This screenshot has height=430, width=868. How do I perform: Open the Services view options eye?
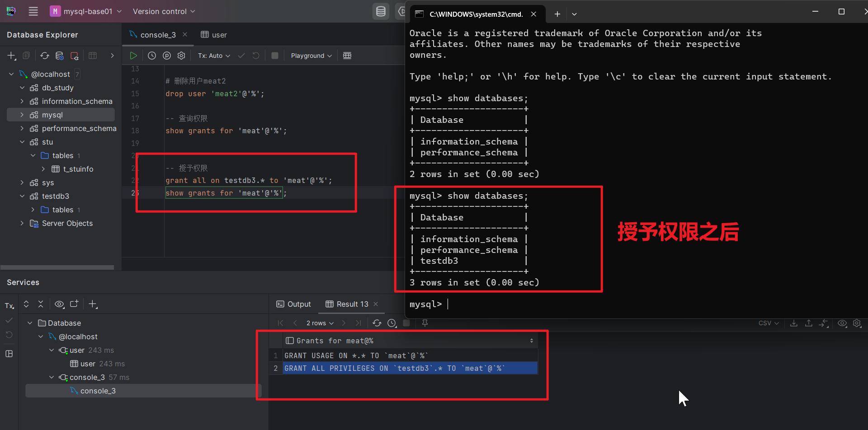point(59,304)
